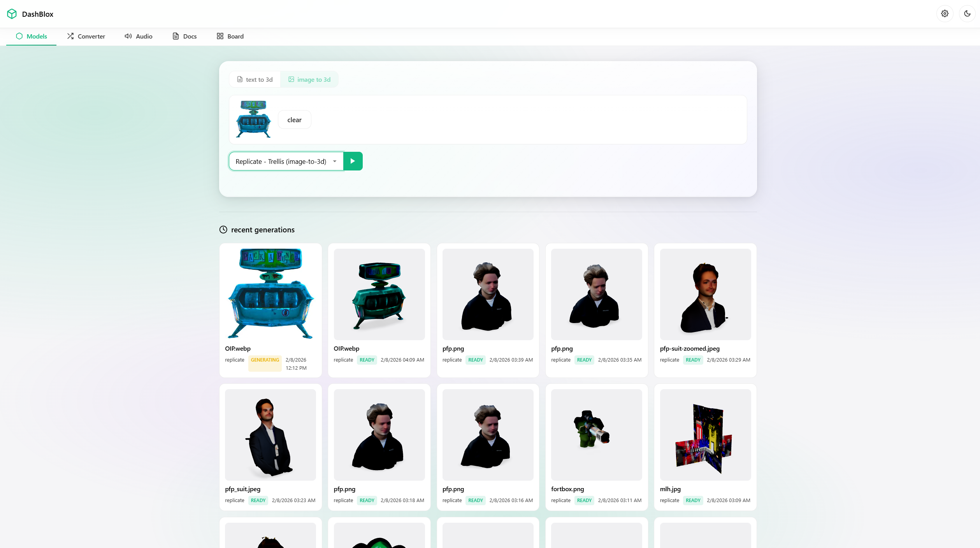Click the Models hexagon icon
Image resolution: width=980 pixels, height=548 pixels.
(x=19, y=36)
